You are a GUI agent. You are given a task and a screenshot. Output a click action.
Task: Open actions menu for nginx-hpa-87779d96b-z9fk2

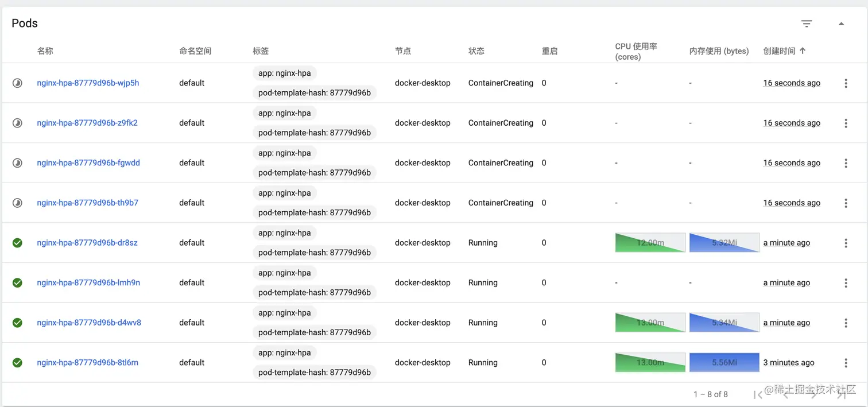(846, 123)
